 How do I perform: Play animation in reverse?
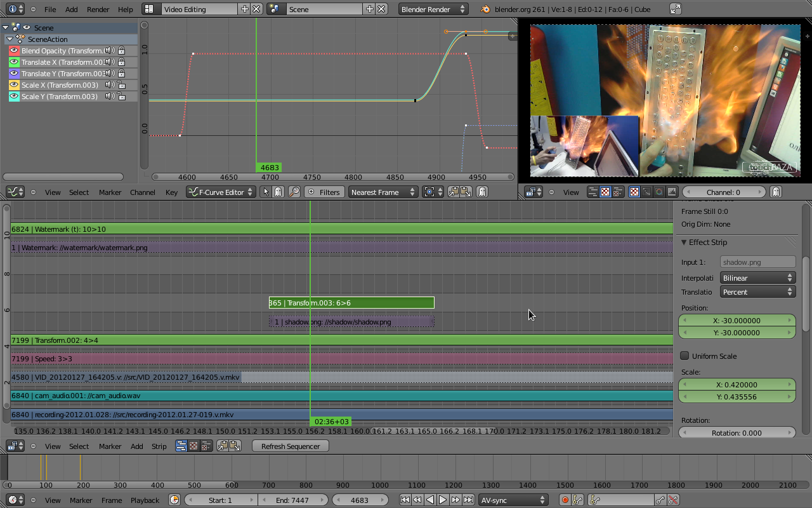coord(430,500)
